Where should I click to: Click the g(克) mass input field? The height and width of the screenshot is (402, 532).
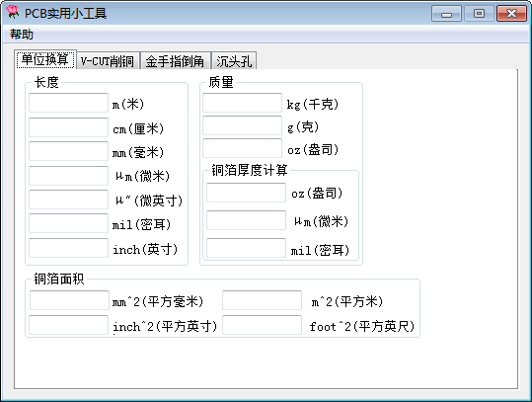[242, 125]
